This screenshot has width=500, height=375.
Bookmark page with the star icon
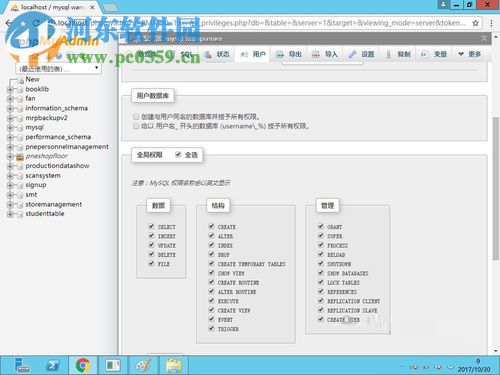click(475, 23)
